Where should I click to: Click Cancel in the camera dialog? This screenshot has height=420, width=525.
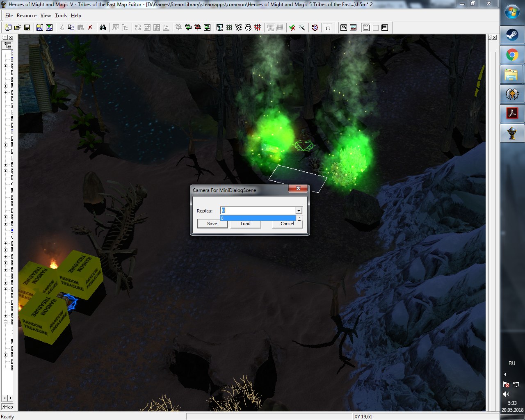pos(287,224)
